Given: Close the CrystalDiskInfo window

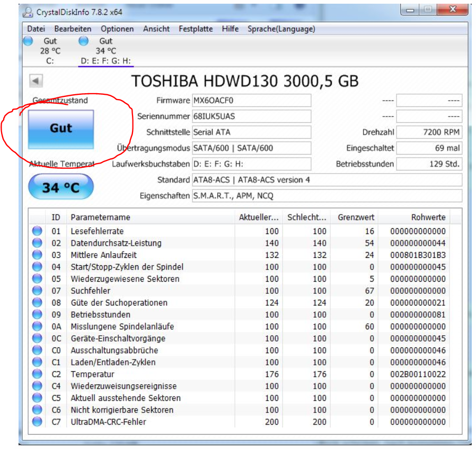Looking at the screenshot, I should 452,10.
